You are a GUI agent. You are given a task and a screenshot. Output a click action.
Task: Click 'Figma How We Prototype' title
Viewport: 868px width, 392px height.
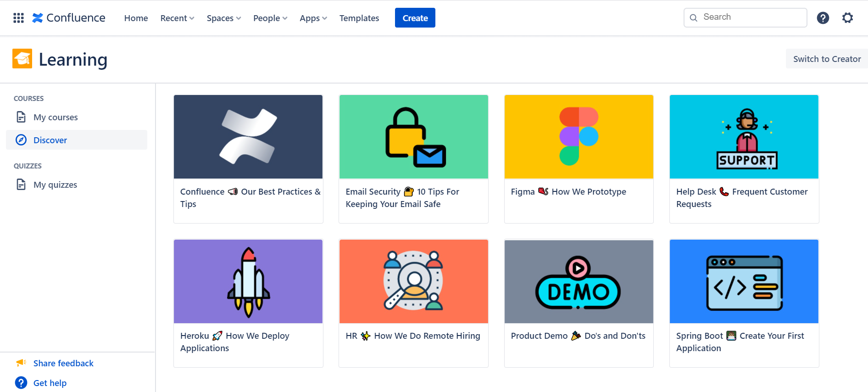[x=568, y=191]
